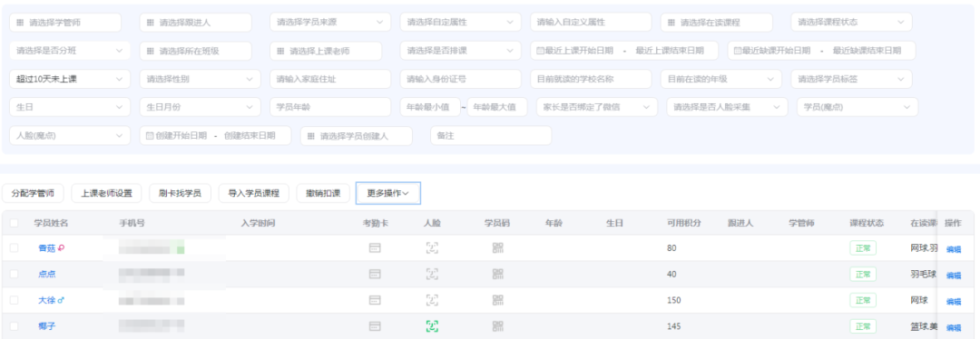The image size is (980, 339).
Task: Open 请选择学员来源 dropdown
Action: 330,22
